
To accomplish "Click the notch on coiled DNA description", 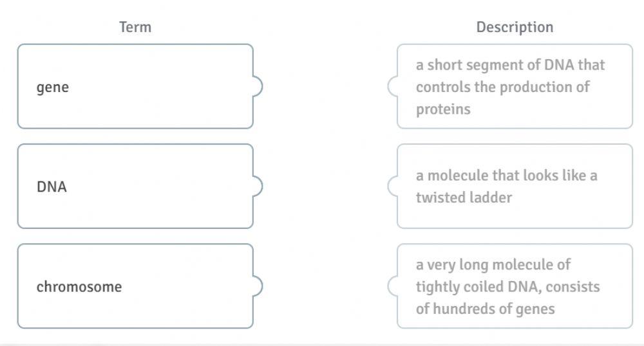I will pyautogui.click(x=392, y=286).
